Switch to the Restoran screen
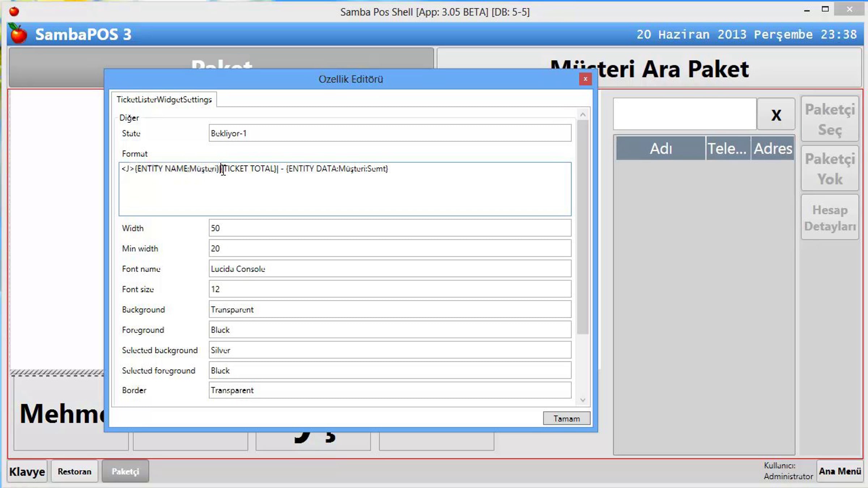The width and height of the screenshot is (868, 488). [75, 471]
